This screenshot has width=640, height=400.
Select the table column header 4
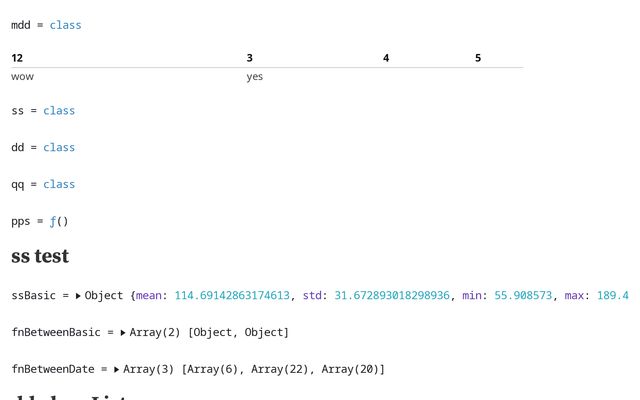click(x=386, y=58)
